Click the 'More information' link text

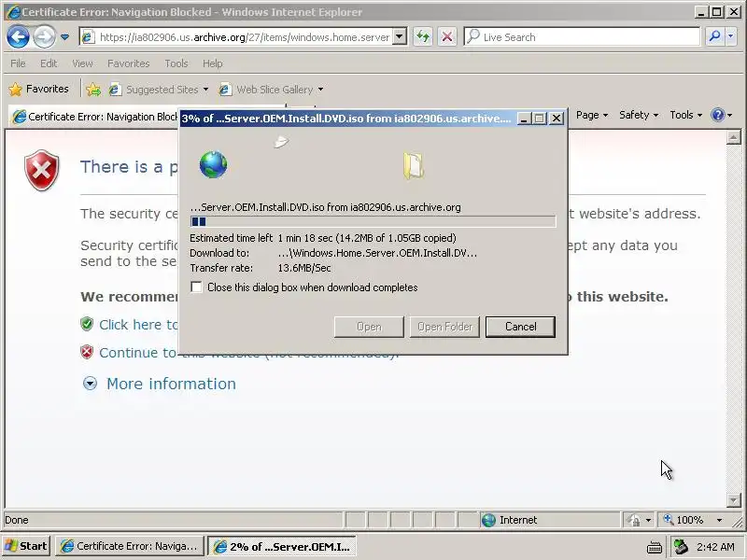tap(171, 384)
